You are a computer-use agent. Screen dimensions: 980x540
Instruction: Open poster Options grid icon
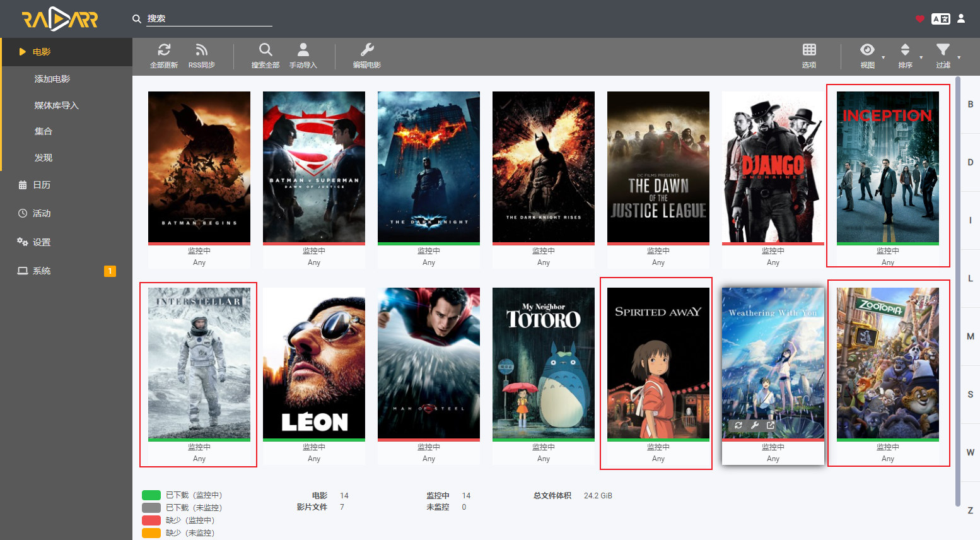[809, 50]
